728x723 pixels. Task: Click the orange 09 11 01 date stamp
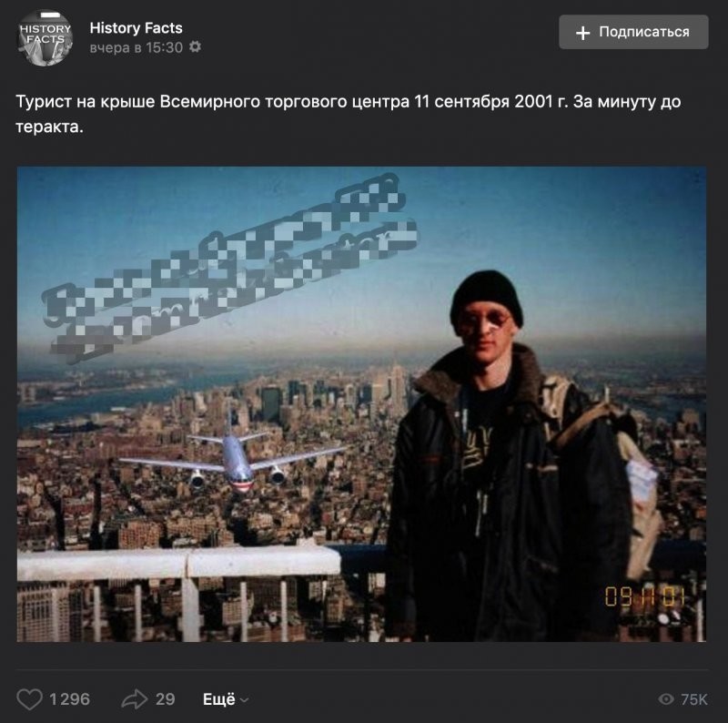[644, 596]
